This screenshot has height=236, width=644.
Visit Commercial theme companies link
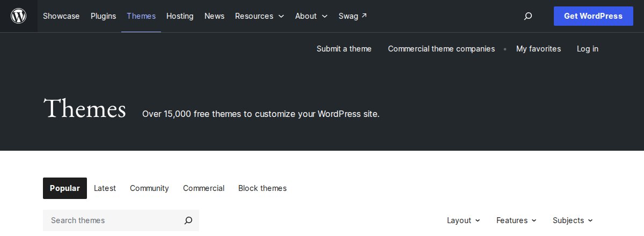pyautogui.click(x=441, y=49)
